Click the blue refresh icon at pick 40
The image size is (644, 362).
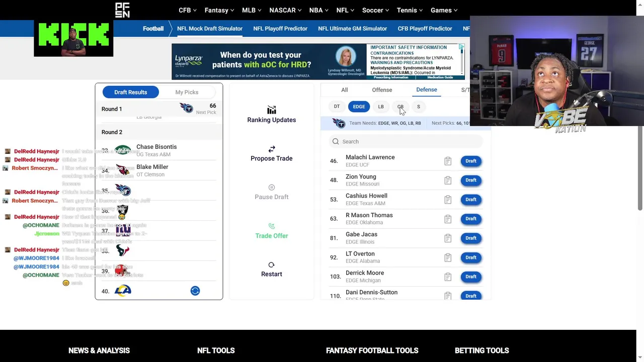coord(195,291)
